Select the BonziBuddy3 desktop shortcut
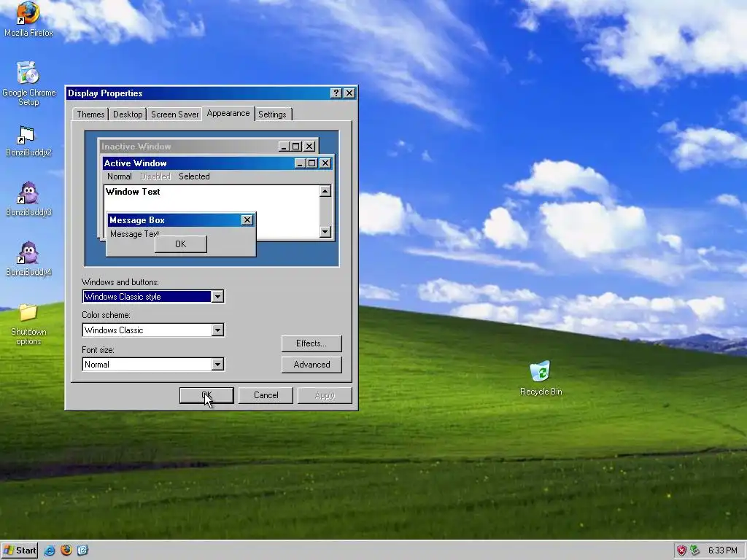Viewport: 747px width, 560px height. 28,199
